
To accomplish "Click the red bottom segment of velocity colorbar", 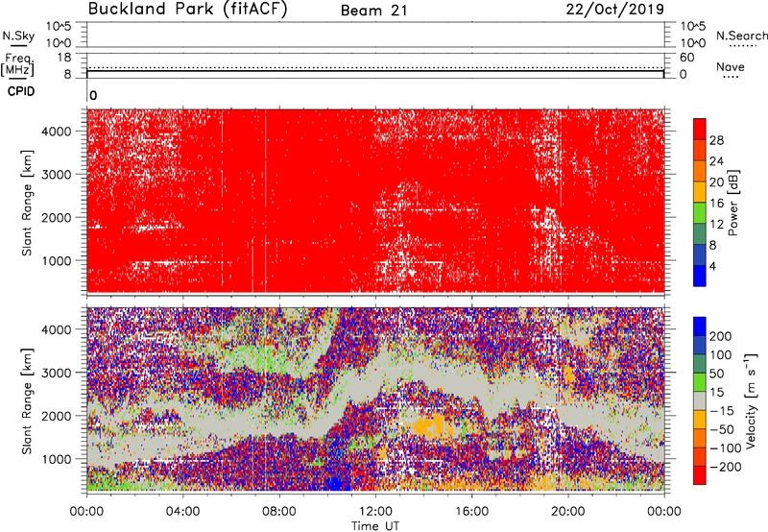I will [x=700, y=475].
